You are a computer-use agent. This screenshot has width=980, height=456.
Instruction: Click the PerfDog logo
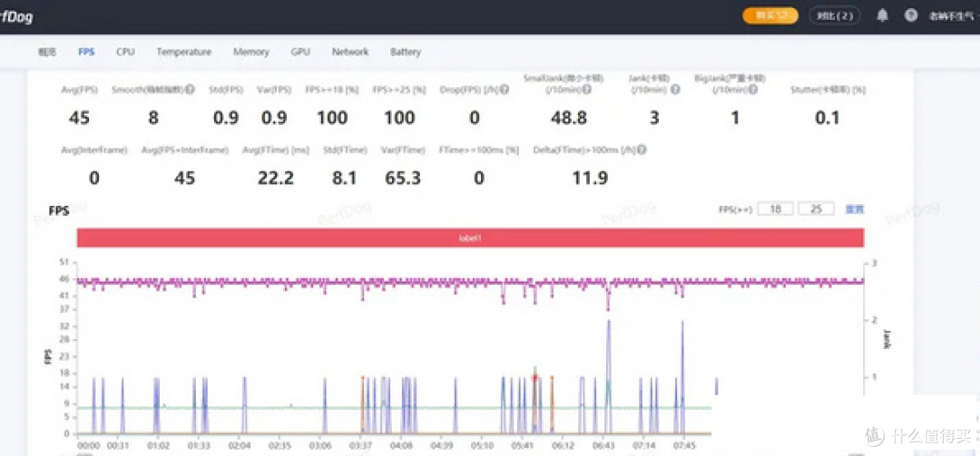16,17
